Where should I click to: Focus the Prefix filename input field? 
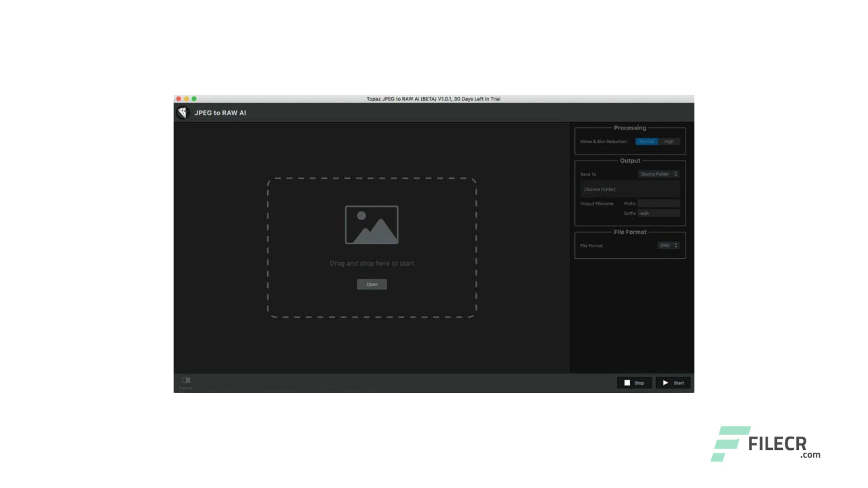tap(658, 203)
